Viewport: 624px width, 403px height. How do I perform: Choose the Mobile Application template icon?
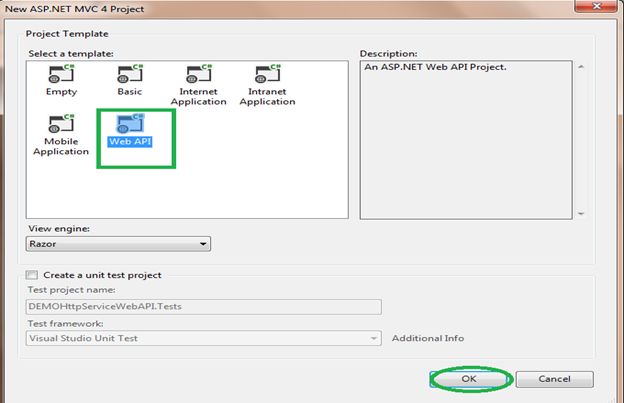click(61, 124)
